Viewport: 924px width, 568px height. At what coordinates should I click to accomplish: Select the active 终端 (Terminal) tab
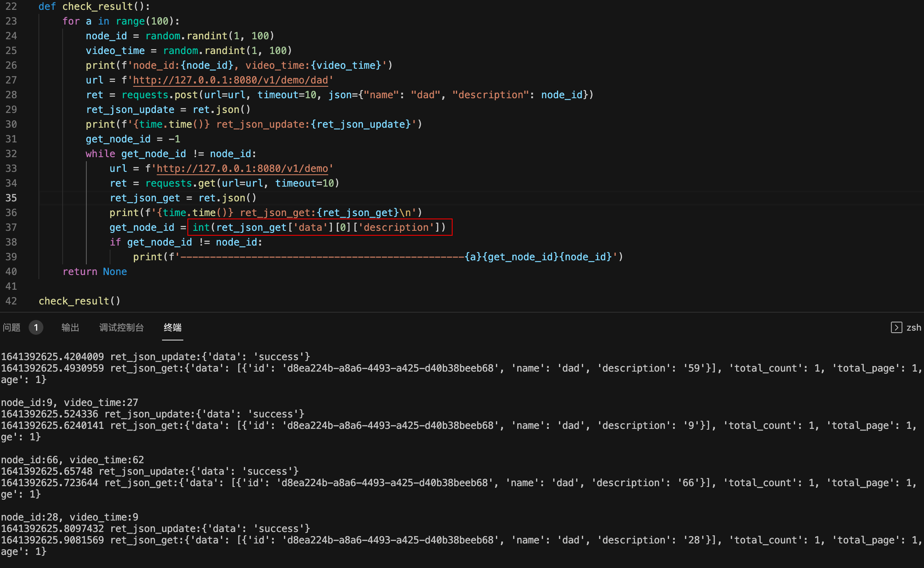pos(172,327)
